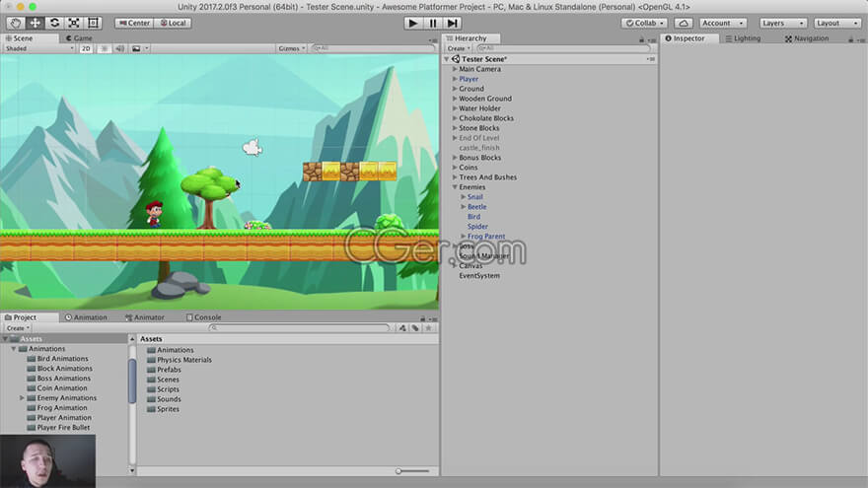This screenshot has width=868, height=488.
Task: Open Shaded draw mode dropdown
Action: pyautogui.click(x=38, y=48)
